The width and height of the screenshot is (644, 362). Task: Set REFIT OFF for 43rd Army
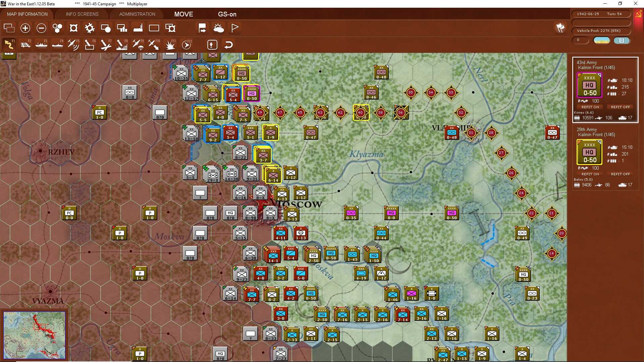click(620, 107)
